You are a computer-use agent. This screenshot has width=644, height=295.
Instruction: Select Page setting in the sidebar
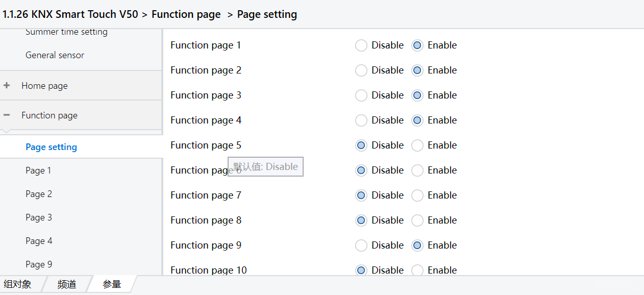[51, 147]
